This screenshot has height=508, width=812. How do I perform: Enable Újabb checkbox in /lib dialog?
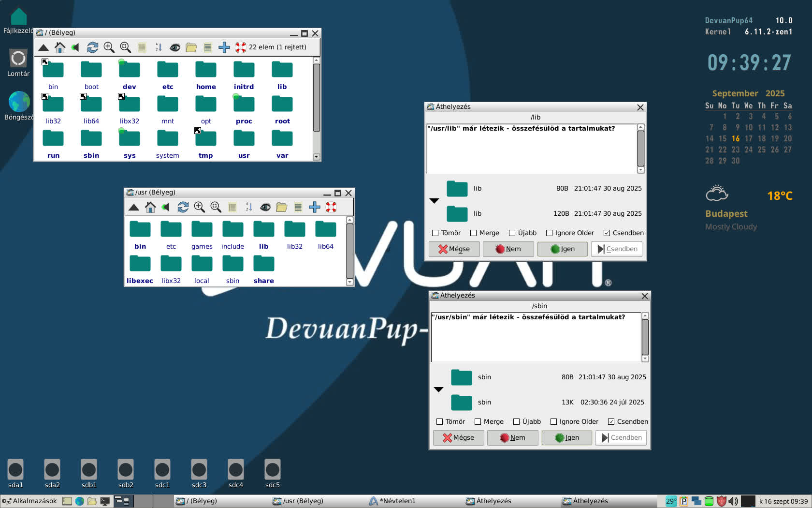click(x=512, y=233)
